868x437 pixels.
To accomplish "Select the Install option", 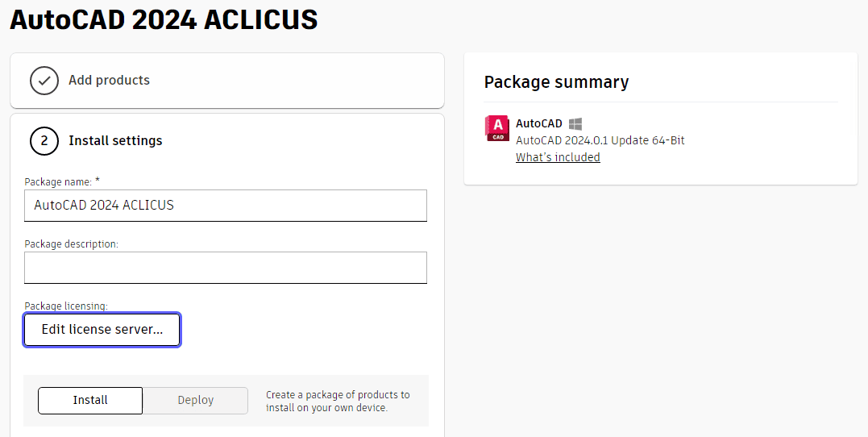I will click(90, 401).
